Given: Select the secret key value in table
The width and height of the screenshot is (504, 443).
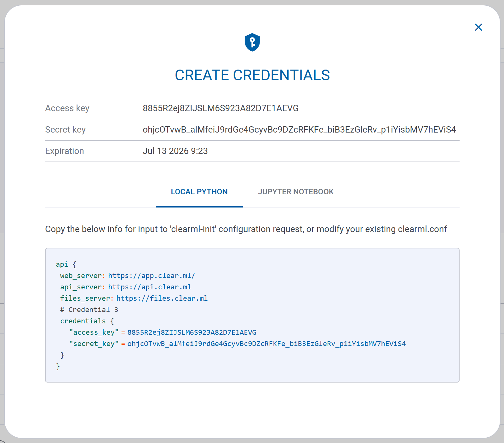Looking at the screenshot, I should [x=299, y=130].
